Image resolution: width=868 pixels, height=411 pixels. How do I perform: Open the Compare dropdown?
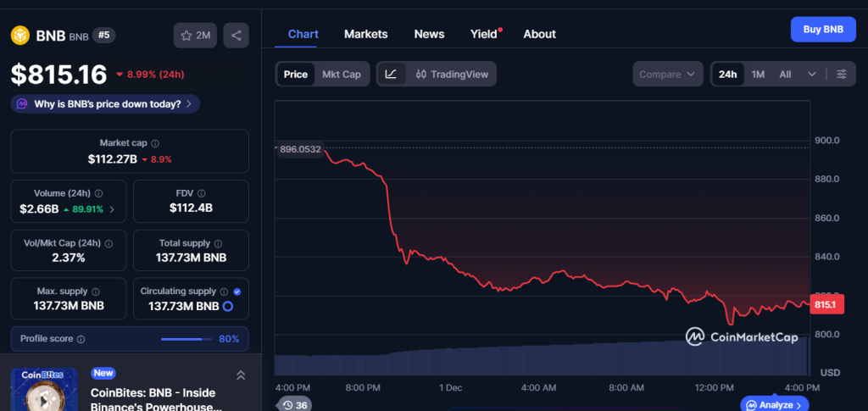click(x=668, y=75)
